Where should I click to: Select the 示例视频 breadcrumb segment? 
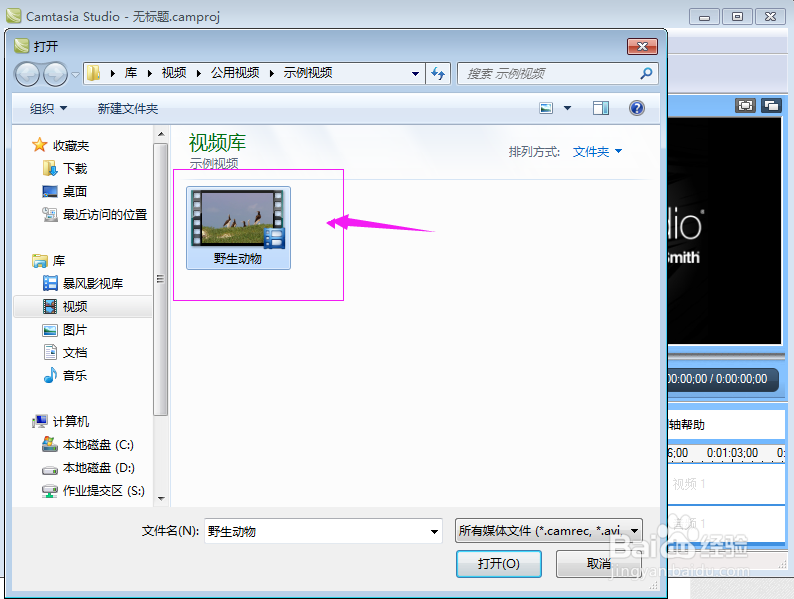[x=308, y=73]
